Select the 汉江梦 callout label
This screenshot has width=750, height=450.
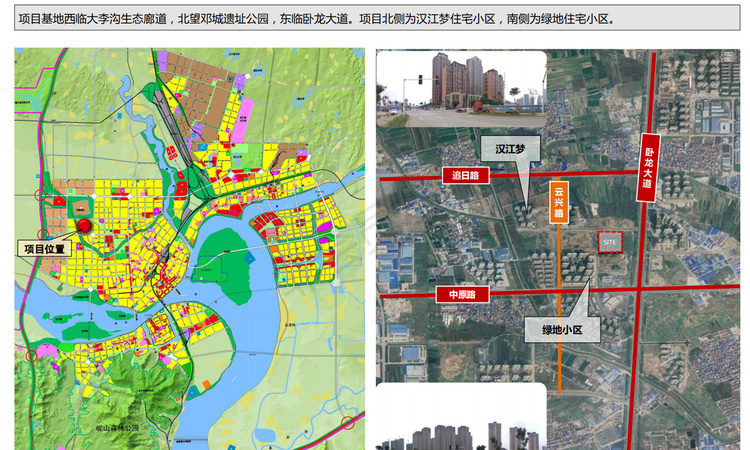point(510,149)
